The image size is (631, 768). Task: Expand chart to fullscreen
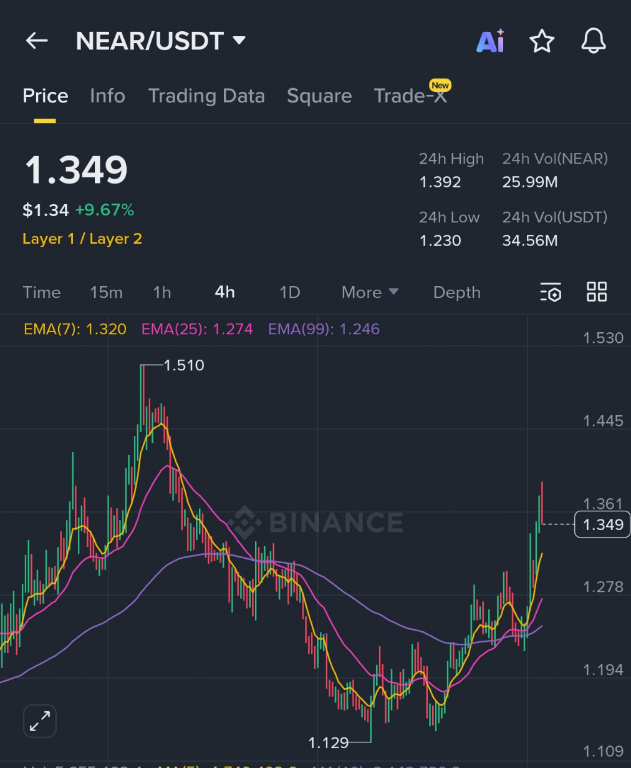click(40, 721)
